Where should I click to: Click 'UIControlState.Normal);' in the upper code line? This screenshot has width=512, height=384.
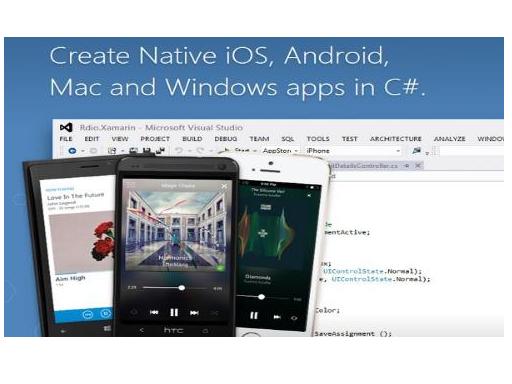pos(372,271)
